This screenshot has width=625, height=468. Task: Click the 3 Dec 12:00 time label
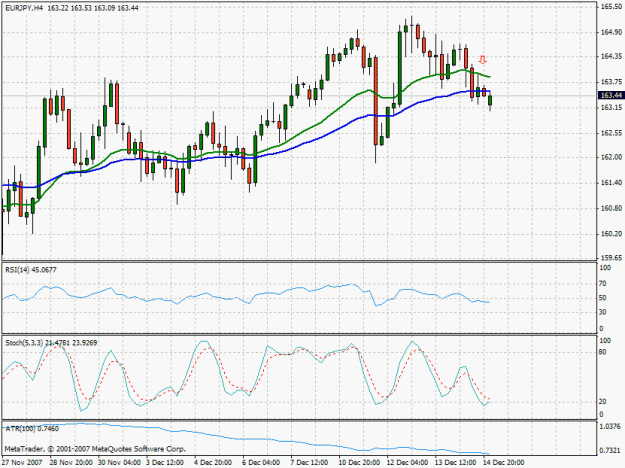click(x=165, y=462)
